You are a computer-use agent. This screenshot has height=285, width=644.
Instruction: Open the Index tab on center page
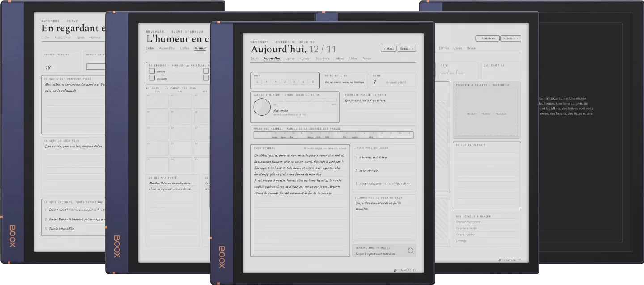point(255,59)
